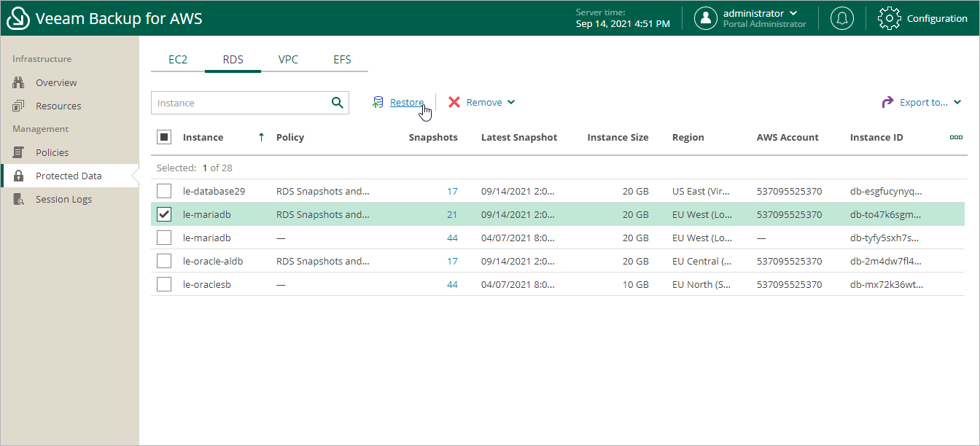Image resolution: width=980 pixels, height=446 pixels.
Task: Toggle the select-all header checkbox
Action: click(x=164, y=137)
